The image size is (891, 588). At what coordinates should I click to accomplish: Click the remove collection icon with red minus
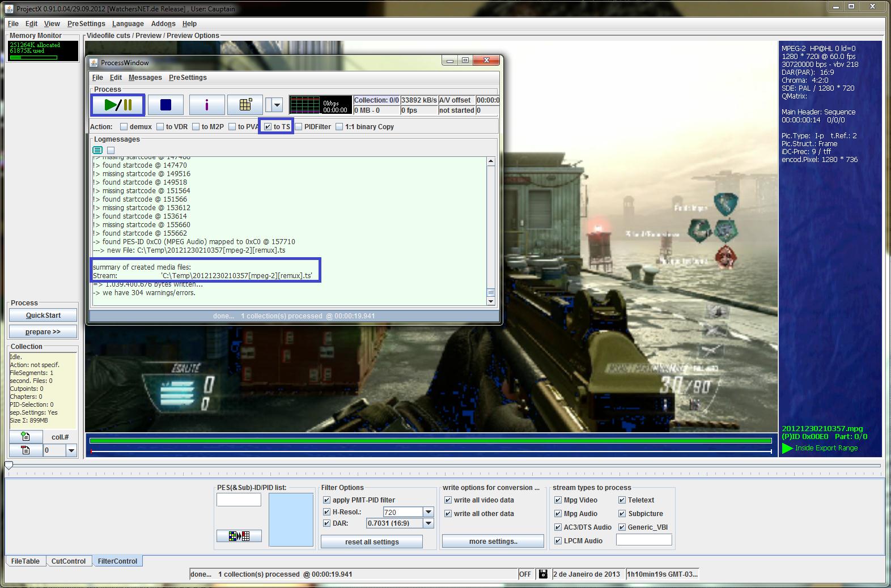click(x=26, y=450)
